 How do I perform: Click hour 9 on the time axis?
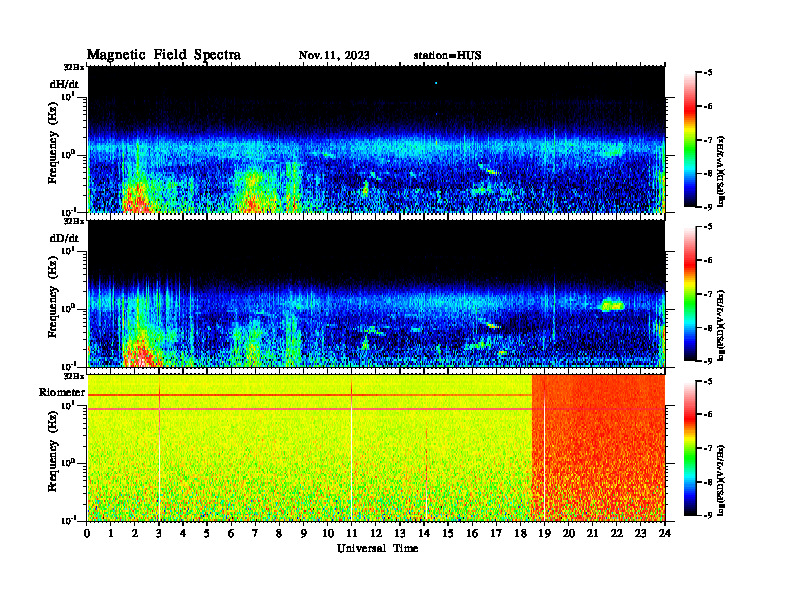click(304, 533)
